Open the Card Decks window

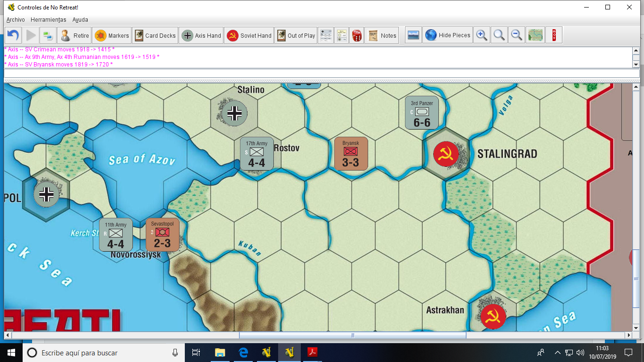click(155, 35)
